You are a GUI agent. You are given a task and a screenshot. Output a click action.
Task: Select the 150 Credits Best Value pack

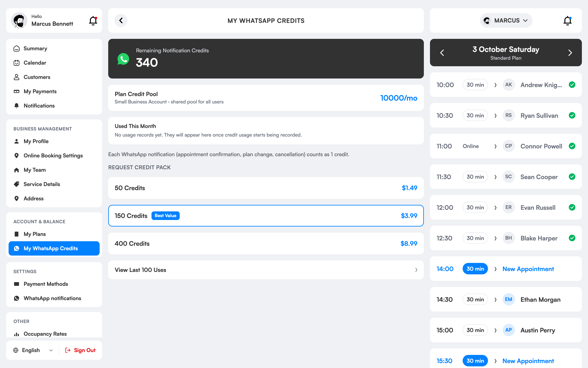pyautogui.click(x=266, y=216)
